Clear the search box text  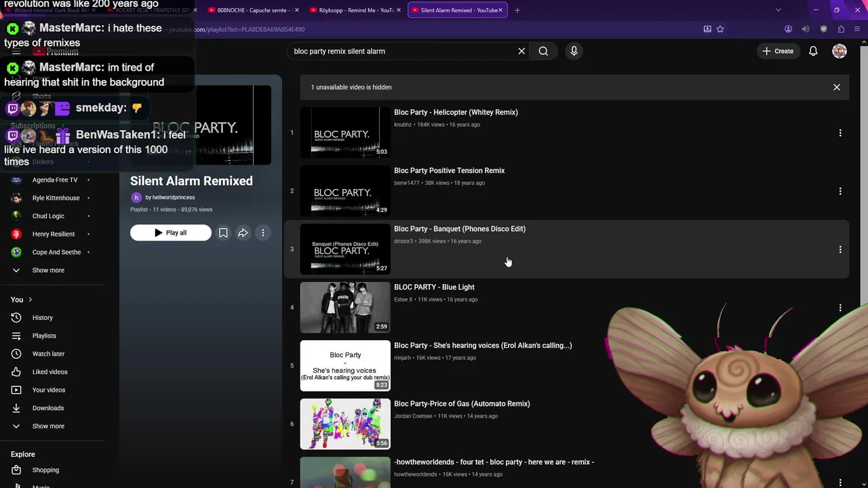tap(521, 51)
